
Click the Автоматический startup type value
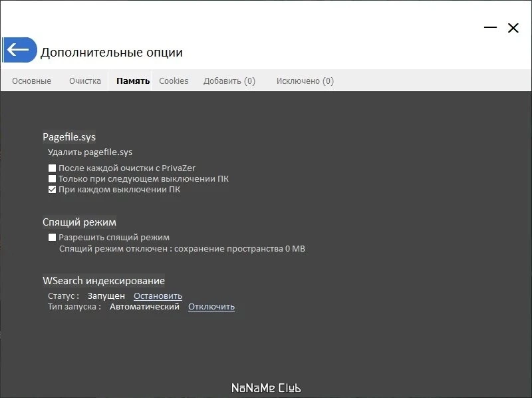pos(144,307)
